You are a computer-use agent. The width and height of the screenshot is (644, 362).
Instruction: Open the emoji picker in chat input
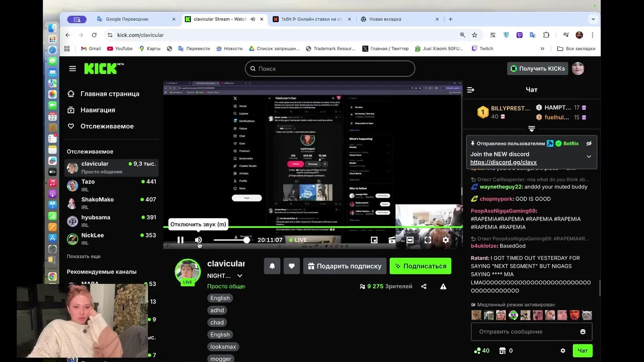click(x=583, y=332)
